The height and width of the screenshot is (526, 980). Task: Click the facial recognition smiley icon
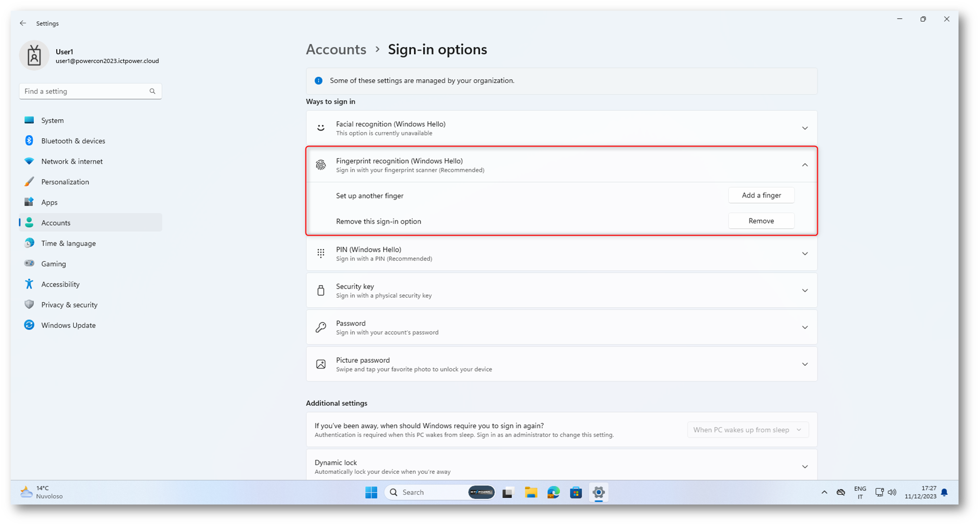(321, 128)
